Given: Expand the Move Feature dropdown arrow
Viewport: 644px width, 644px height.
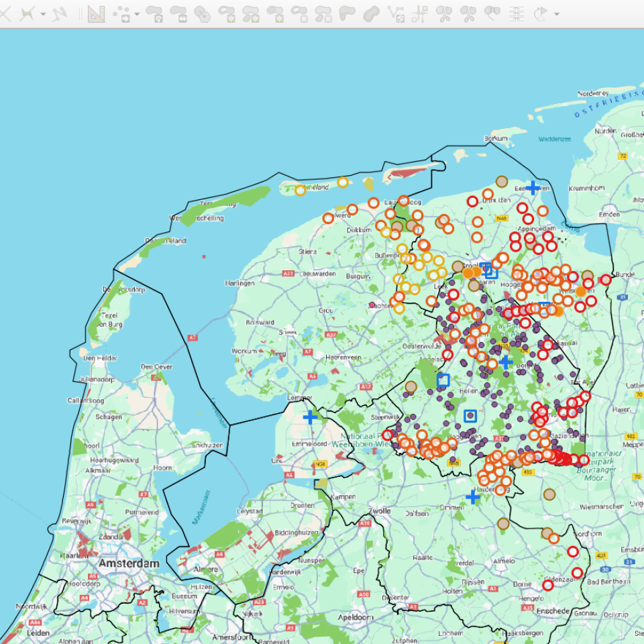Looking at the screenshot, I should click(x=137, y=14).
